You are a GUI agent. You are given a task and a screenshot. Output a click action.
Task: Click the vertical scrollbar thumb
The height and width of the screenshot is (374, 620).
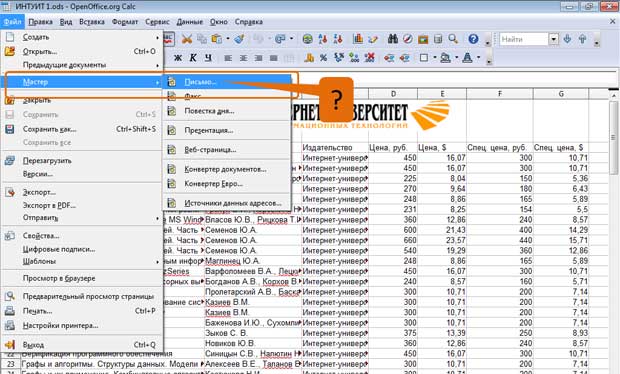coord(613,137)
